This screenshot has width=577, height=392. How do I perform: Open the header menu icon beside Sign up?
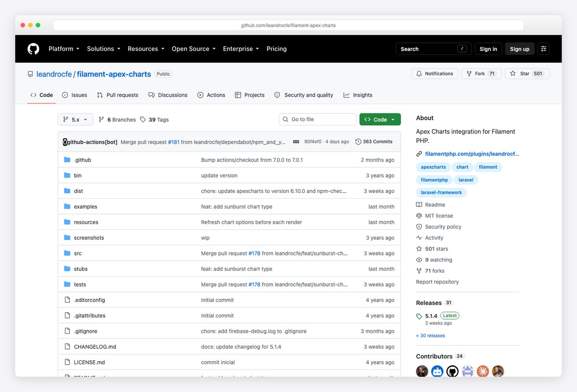click(x=544, y=49)
